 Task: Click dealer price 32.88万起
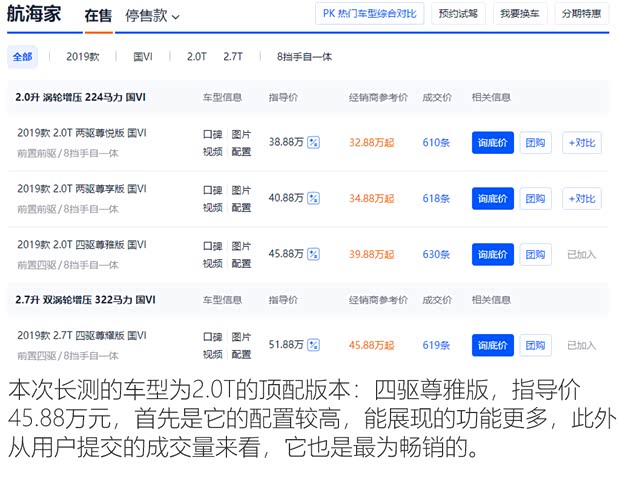(372, 142)
